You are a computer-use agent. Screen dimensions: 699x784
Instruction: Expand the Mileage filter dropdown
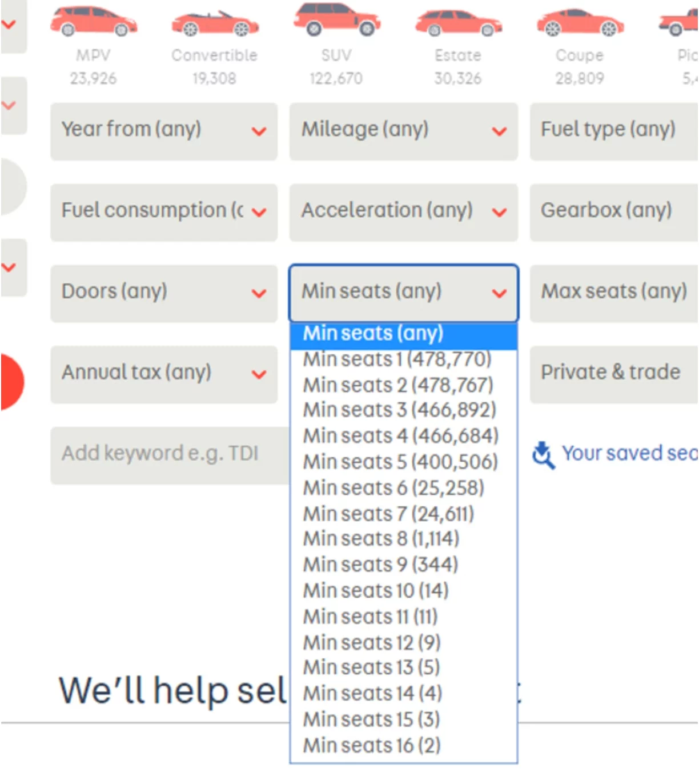pyautogui.click(x=403, y=131)
